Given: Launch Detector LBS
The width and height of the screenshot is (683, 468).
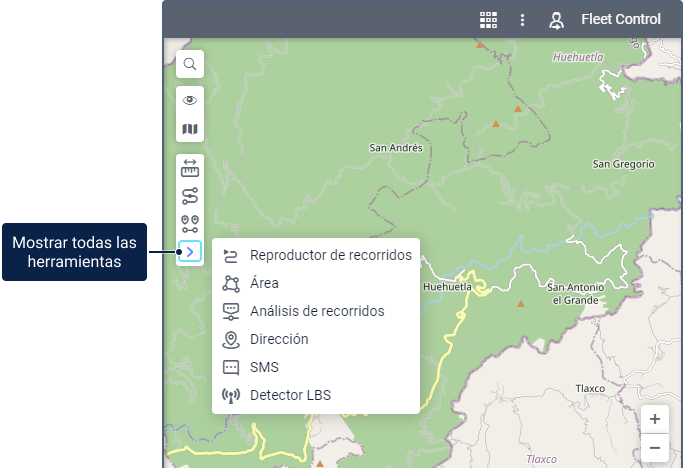Looking at the screenshot, I should 290,395.
